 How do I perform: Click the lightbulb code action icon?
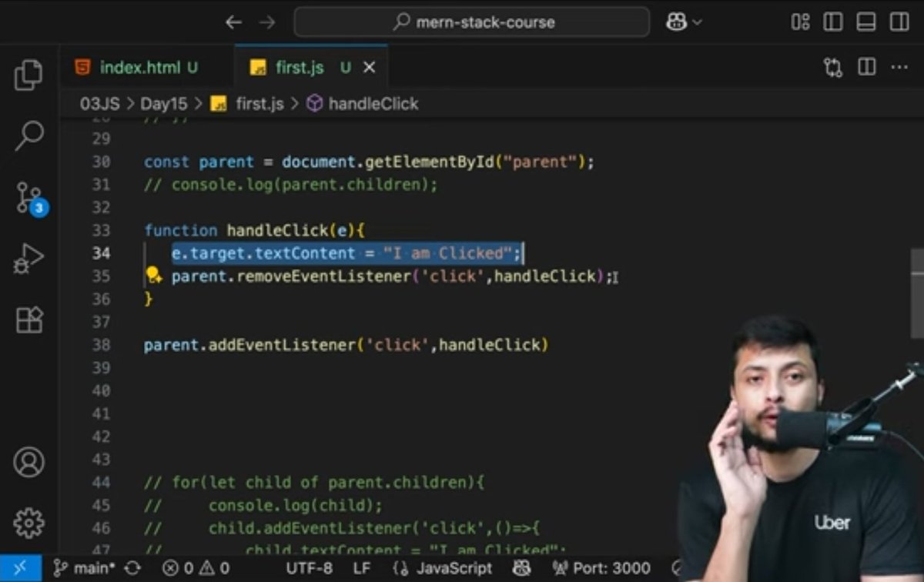pyautogui.click(x=153, y=275)
